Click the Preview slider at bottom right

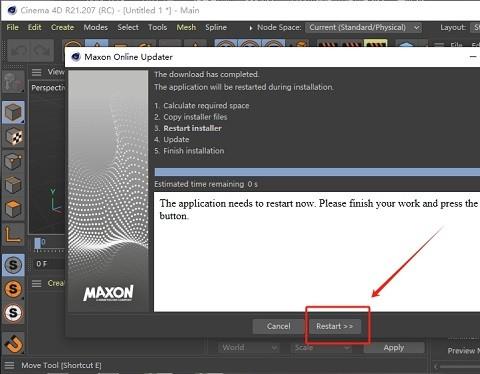[458, 367]
